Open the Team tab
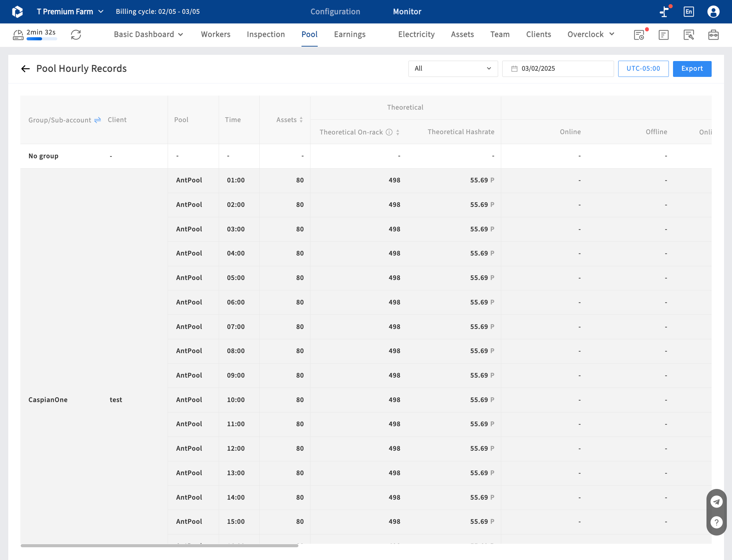732x560 pixels. [x=500, y=34]
